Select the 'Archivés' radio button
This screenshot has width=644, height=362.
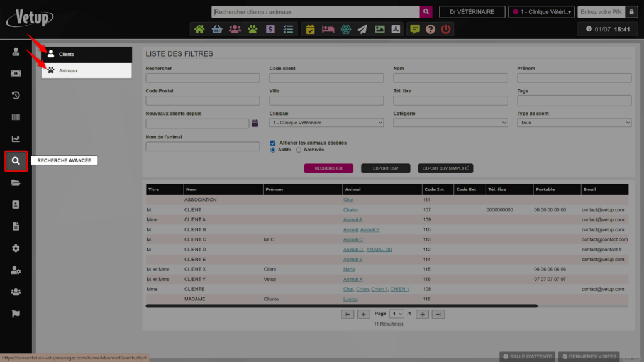[x=299, y=150]
